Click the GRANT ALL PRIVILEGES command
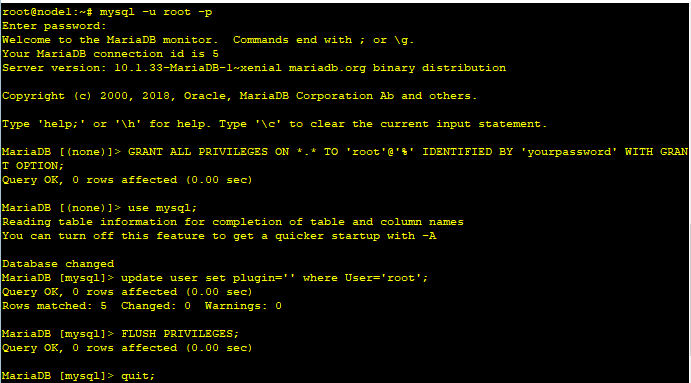Screen dimensions: 691x383 408,152
